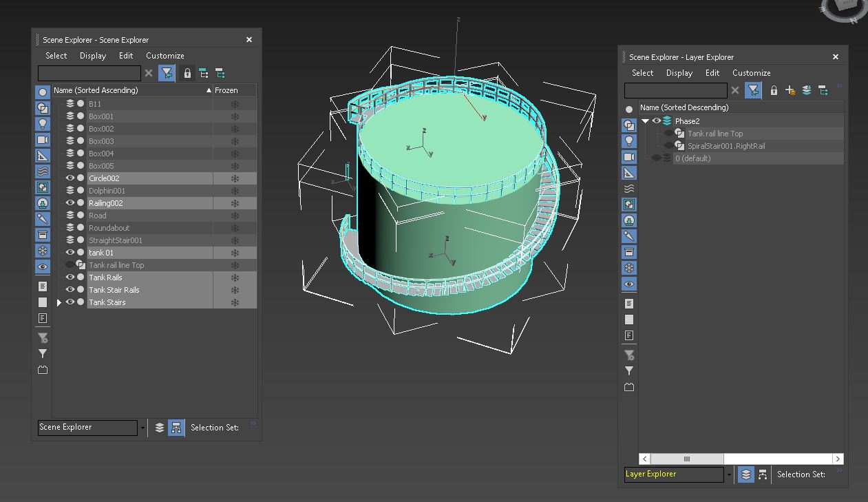Toggle the Display Helpers filter icon
This screenshot has width=868, height=502.
coord(42,155)
